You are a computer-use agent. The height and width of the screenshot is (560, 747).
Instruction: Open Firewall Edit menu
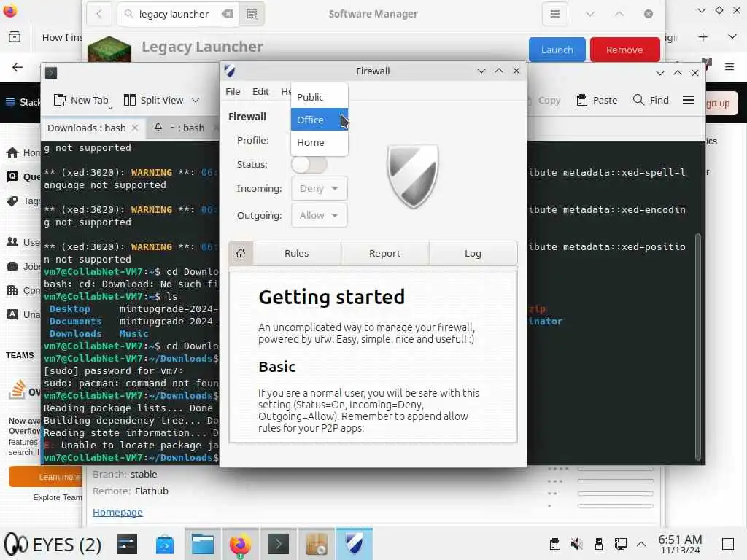point(260,91)
